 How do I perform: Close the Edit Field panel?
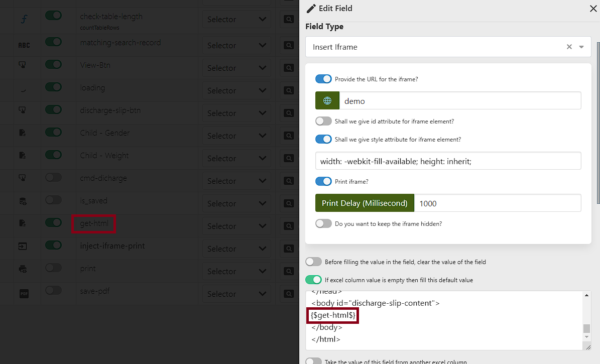pyautogui.click(x=593, y=9)
